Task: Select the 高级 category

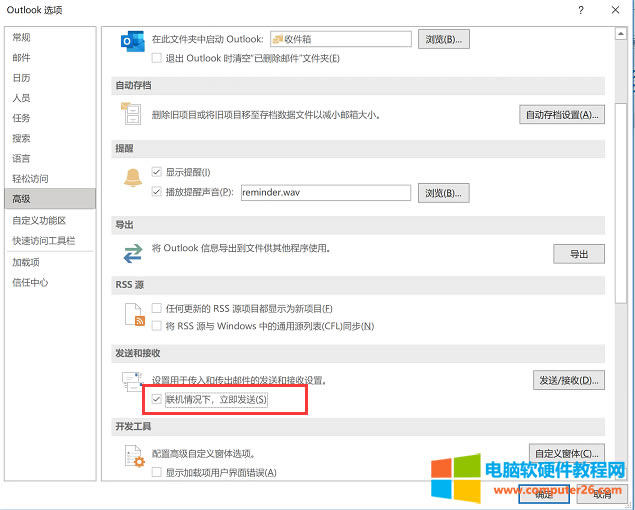Action: [x=50, y=198]
